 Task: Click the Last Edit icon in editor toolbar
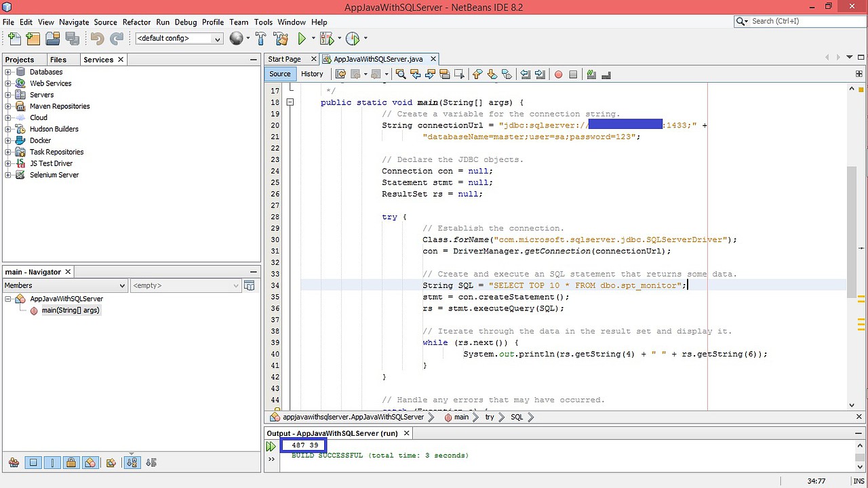point(340,74)
